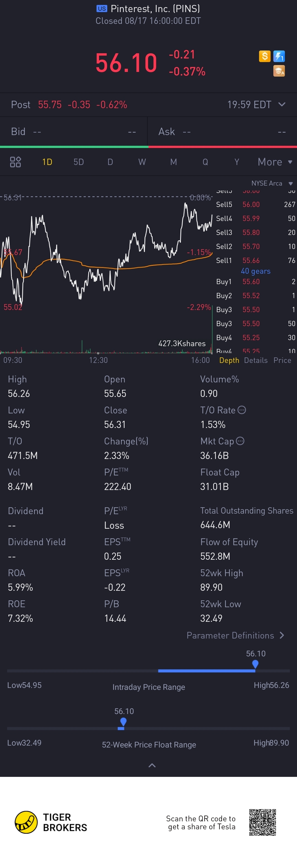297x868 pixels.
Task: Switch chart to 5D period
Action: coord(79,162)
